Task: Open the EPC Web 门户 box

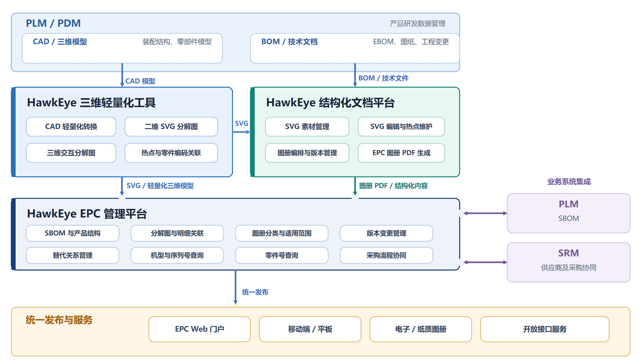Action: pos(200,329)
